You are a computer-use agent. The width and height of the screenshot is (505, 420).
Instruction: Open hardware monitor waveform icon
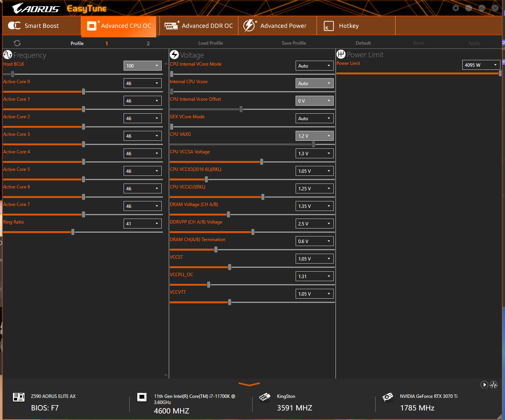tap(494, 385)
